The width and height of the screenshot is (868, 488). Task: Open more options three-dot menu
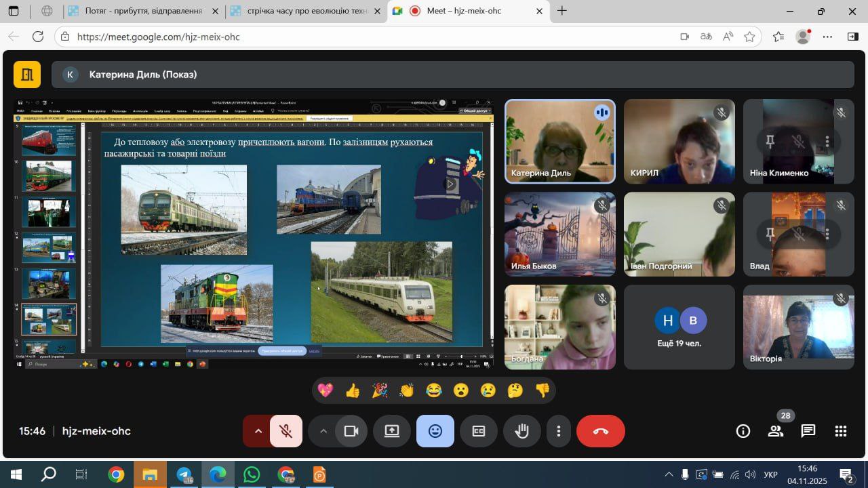pyautogui.click(x=558, y=431)
